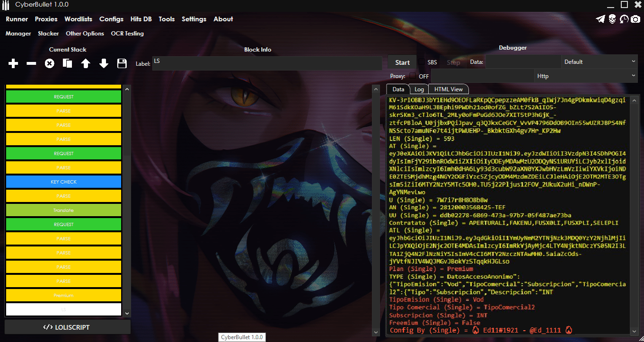Screen dimensions: 644x342
Task: Open the Default debugger dropdown
Action: (x=600, y=62)
